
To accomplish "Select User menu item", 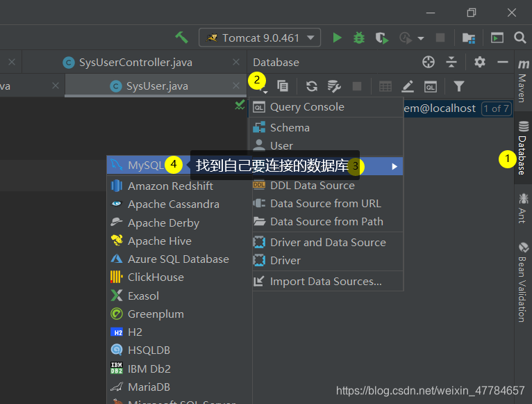I will (326, 146).
